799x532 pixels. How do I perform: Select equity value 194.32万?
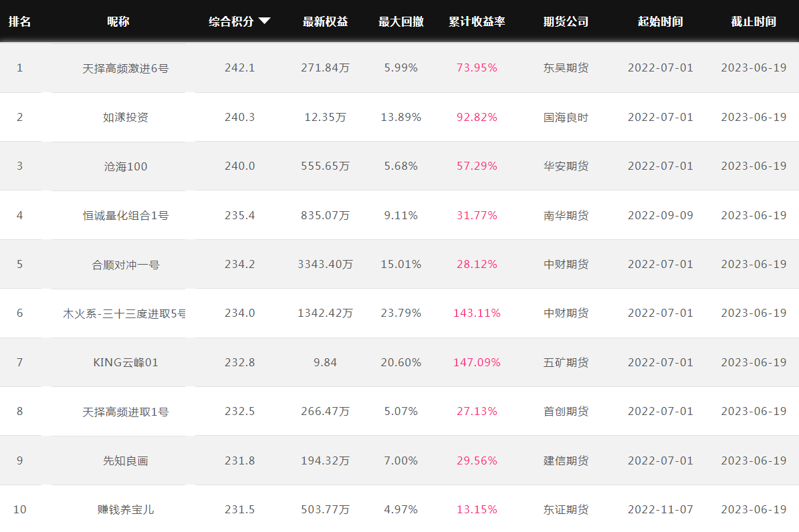(x=325, y=460)
